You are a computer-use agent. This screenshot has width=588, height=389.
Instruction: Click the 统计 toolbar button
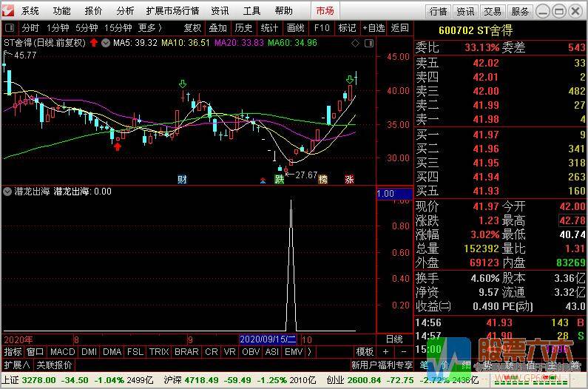tap(269, 28)
